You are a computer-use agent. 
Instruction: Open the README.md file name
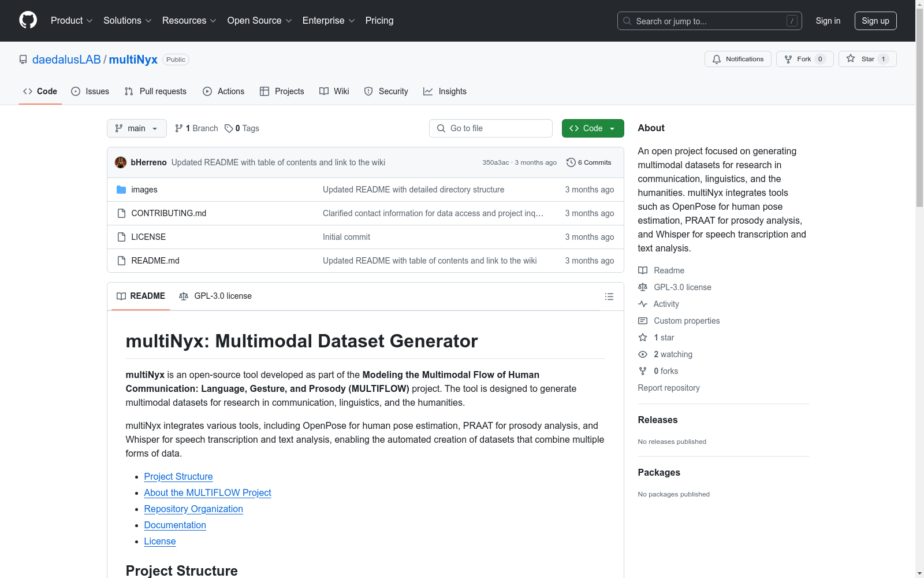click(155, 261)
